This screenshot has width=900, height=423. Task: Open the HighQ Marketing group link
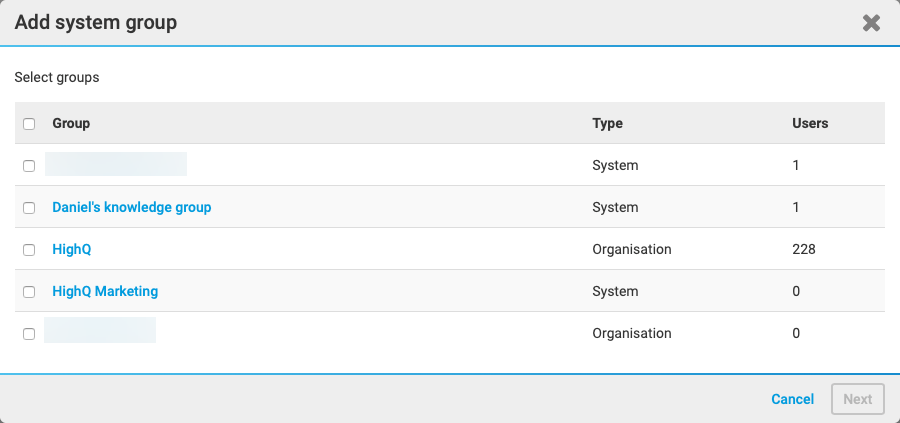(x=105, y=291)
